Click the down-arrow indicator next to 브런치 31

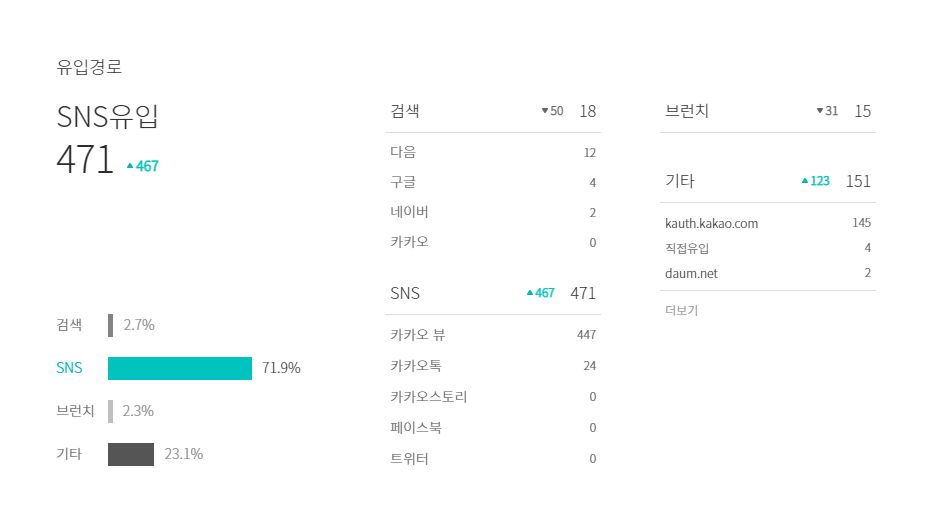[820, 110]
